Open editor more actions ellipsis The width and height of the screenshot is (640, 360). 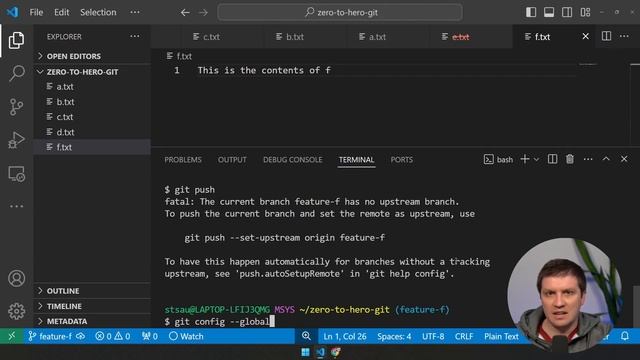(x=624, y=36)
